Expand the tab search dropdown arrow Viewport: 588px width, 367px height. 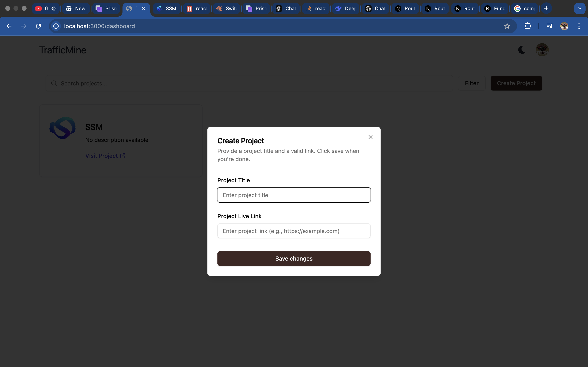pyautogui.click(x=579, y=9)
